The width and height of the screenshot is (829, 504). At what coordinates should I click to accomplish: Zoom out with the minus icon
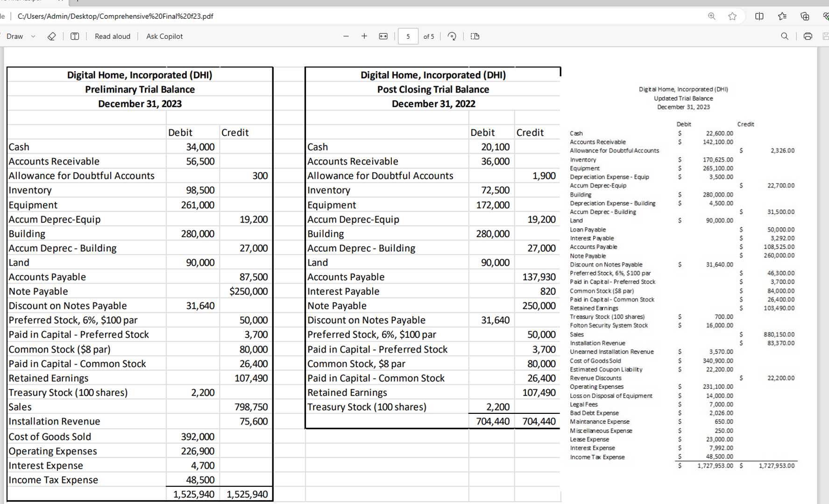(x=346, y=36)
